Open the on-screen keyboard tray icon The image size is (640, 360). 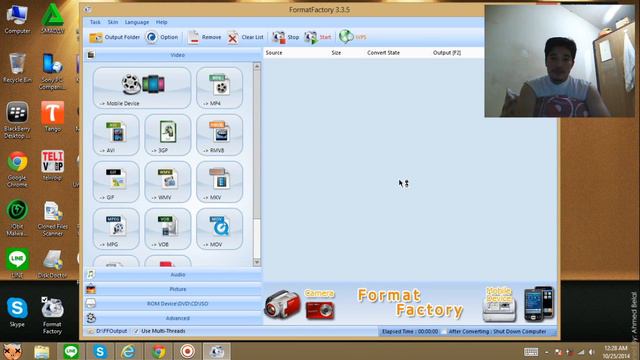(x=531, y=352)
